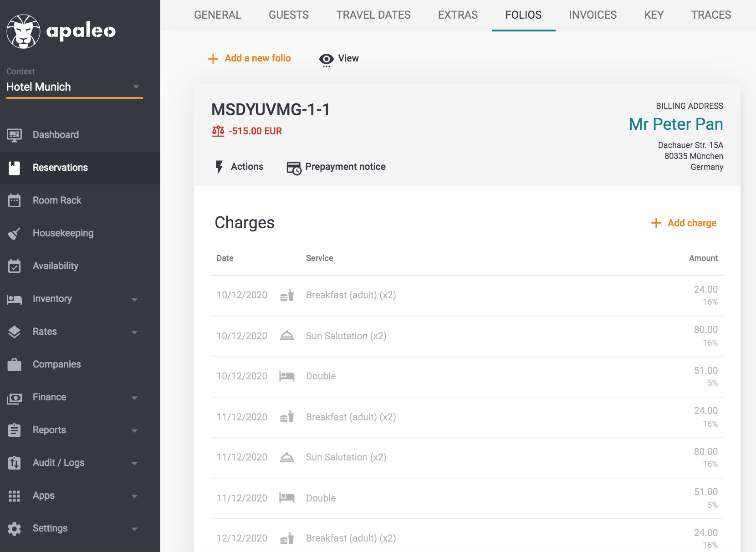The image size is (756, 552).
Task: Click the balance scale icon beside -515.00 EUR
Action: [x=218, y=131]
